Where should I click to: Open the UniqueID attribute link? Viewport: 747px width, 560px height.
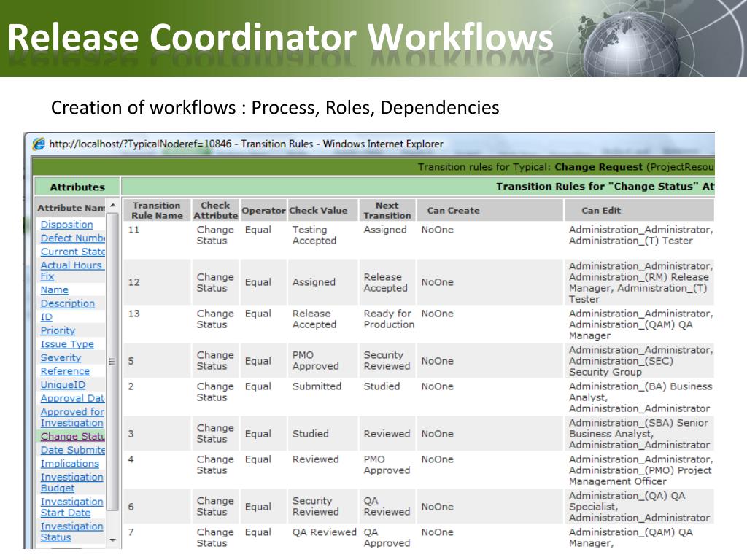(63, 385)
